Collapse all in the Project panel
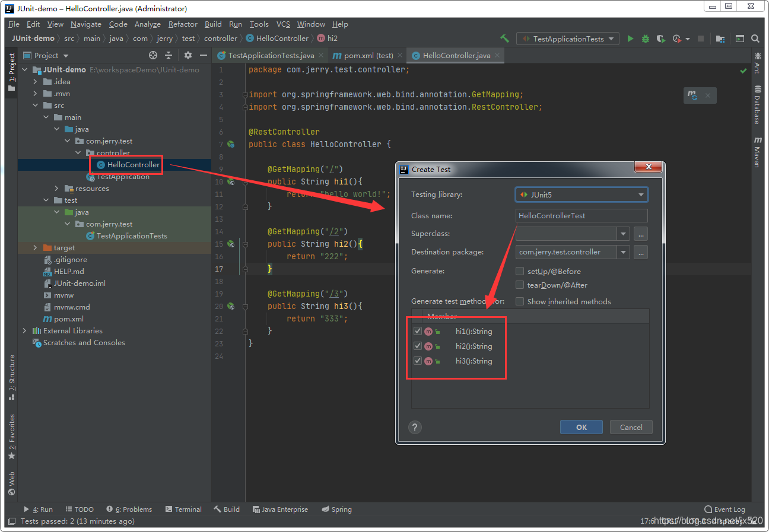 169,55
